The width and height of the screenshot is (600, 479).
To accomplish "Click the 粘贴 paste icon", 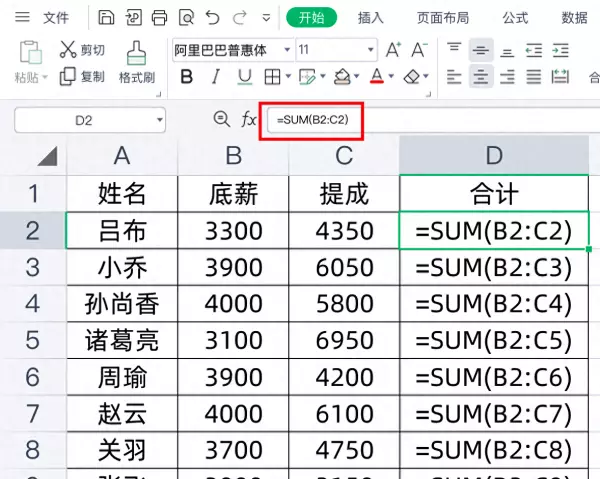I will (30, 52).
